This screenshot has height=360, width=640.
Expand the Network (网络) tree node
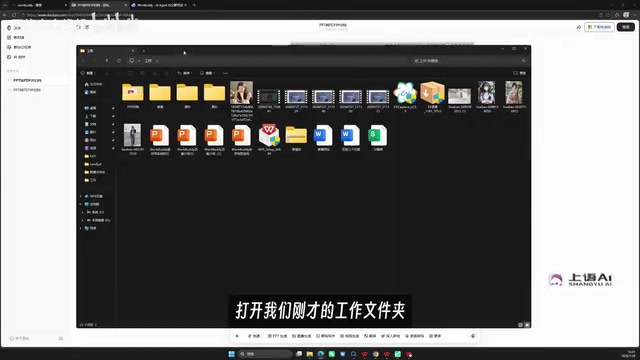pos(81,228)
